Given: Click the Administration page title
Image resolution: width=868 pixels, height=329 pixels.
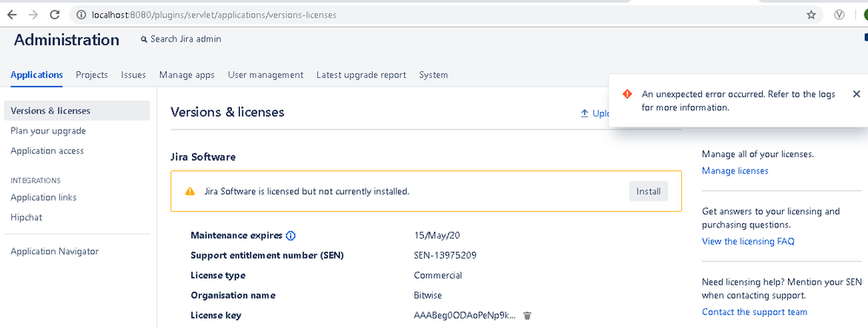Looking at the screenshot, I should pyautogui.click(x=66, y=40).
